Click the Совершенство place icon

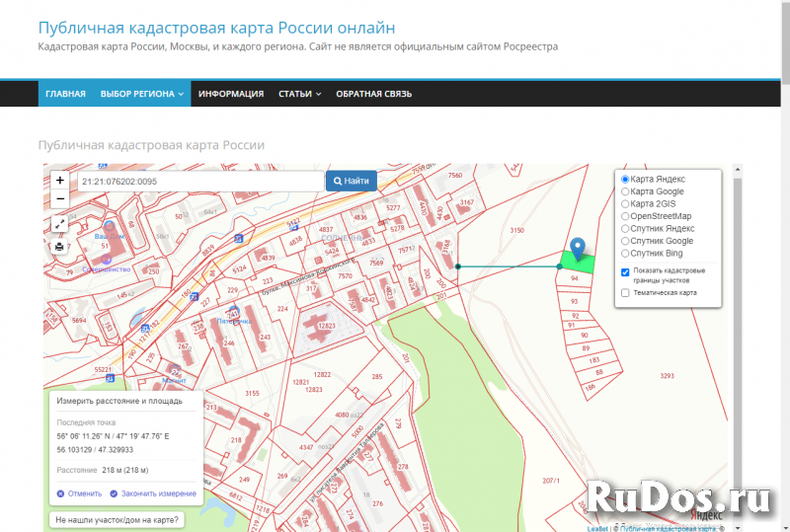tap(106, 259)
